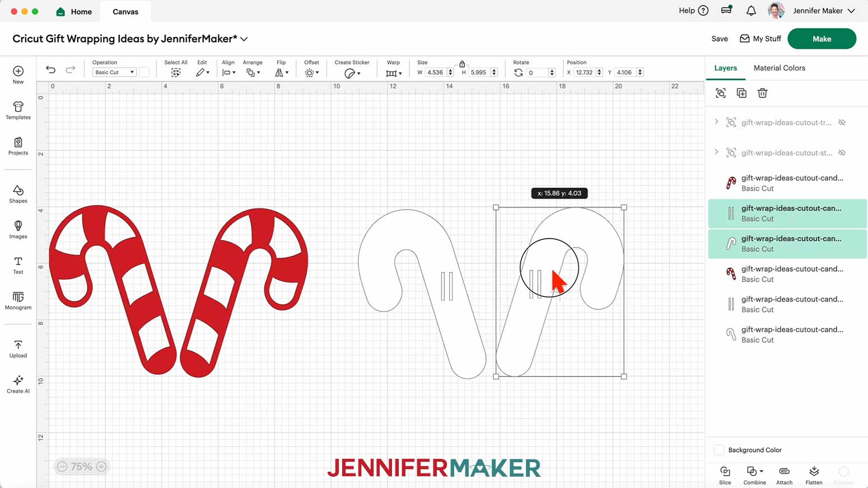Click the Select All icon

176,73
